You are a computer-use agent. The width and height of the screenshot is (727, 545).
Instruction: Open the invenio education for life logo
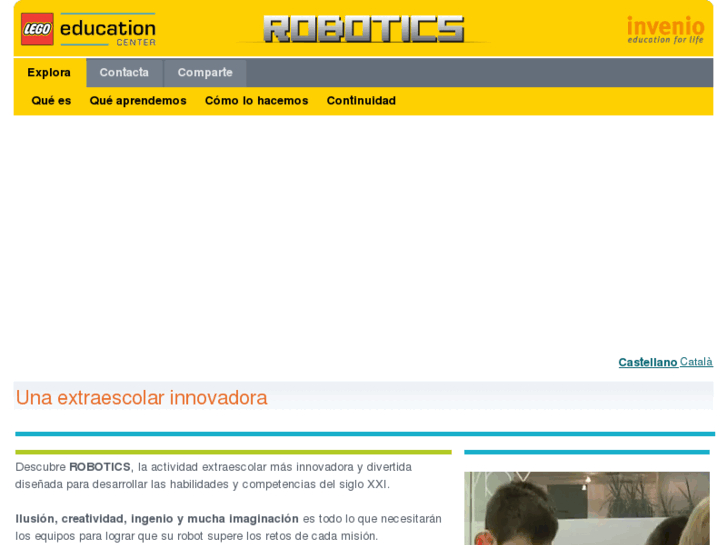665,30
